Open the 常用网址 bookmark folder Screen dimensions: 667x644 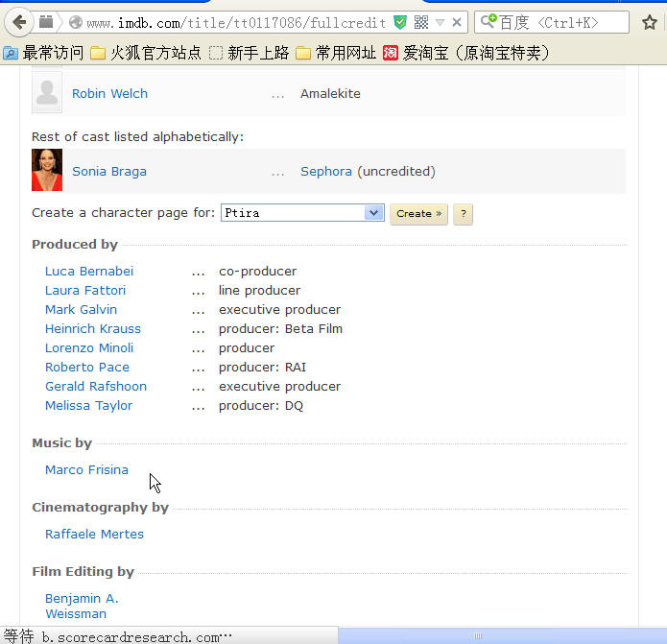pos(336,53)
